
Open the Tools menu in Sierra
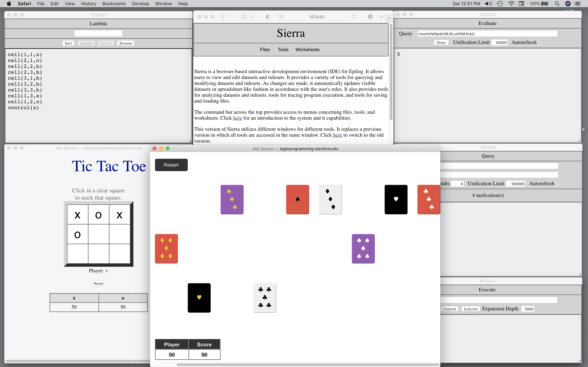[283, 49]
